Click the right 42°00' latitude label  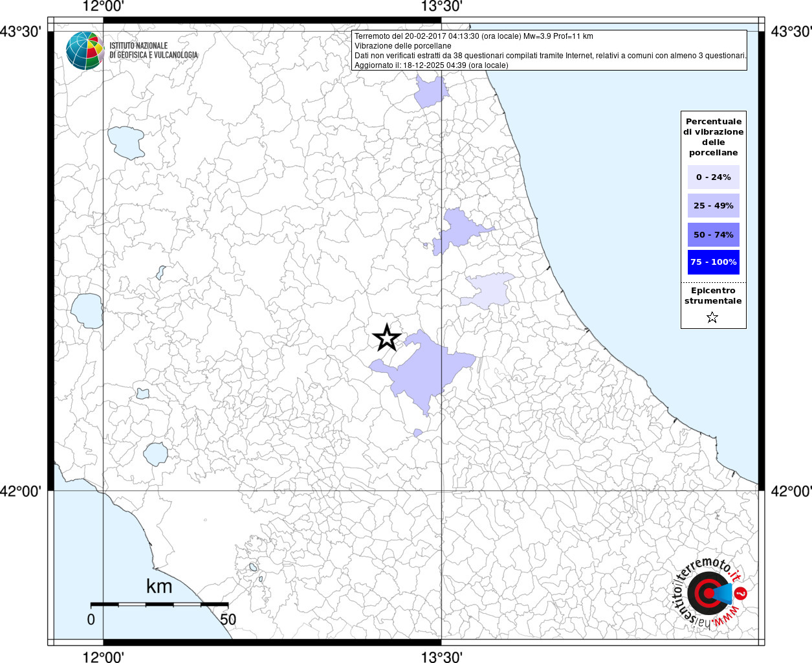791,491
